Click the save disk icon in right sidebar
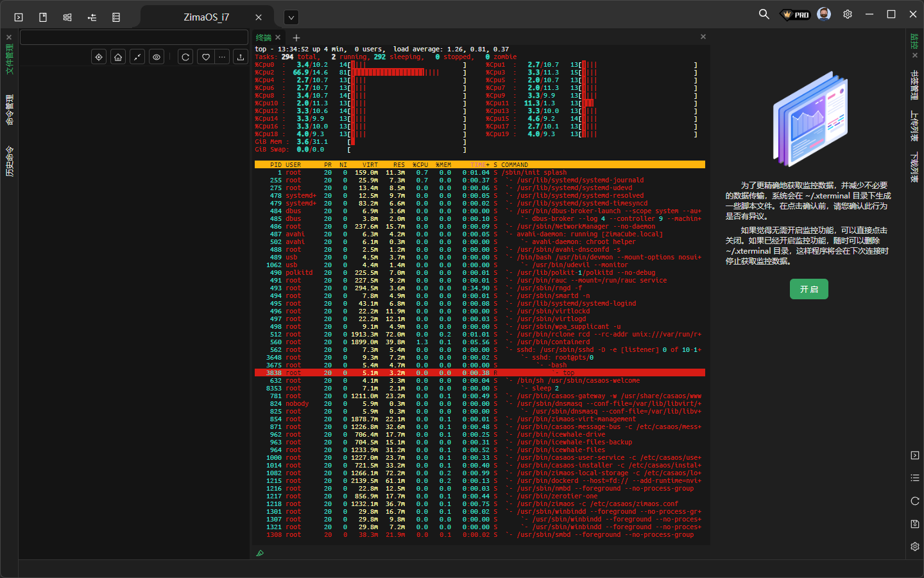Viewport: 924px width, 578px height. coord(915,524)
